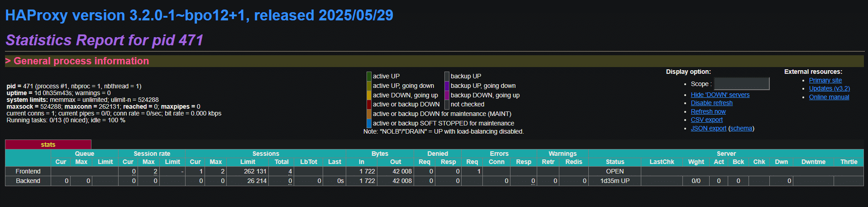The height and width of the screenshot is (207, 868).
Task: Click the not checked color swatch
Action: pyautogui.click(x=447, y=104)
